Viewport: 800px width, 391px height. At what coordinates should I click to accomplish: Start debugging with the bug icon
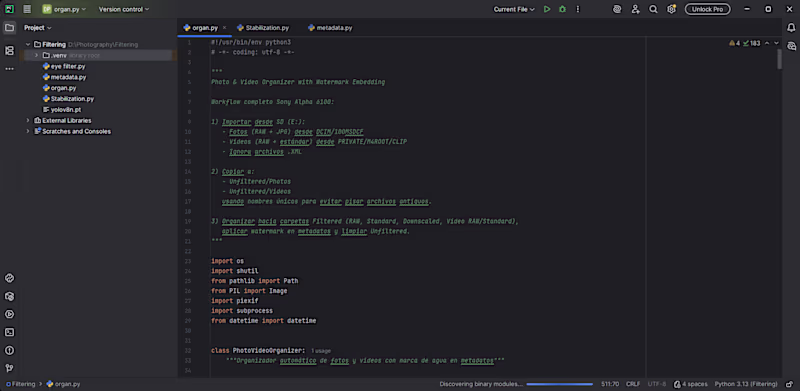(562, 9)
